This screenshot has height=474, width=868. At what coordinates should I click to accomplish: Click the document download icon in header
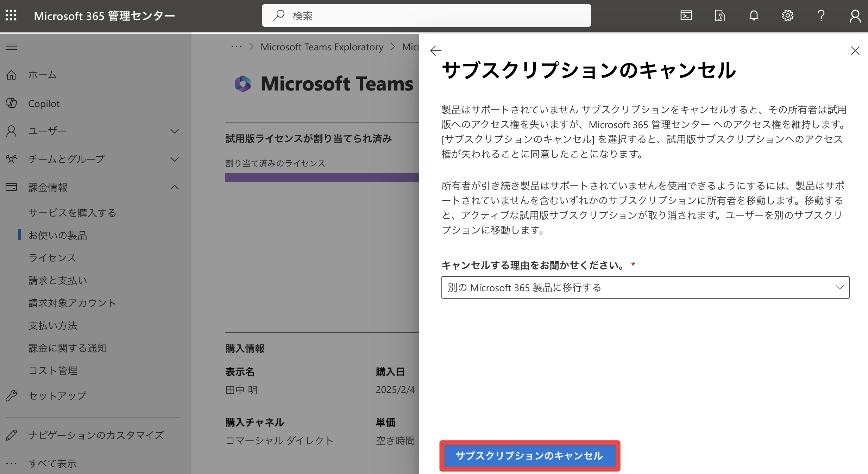click(x=720, y=15)
